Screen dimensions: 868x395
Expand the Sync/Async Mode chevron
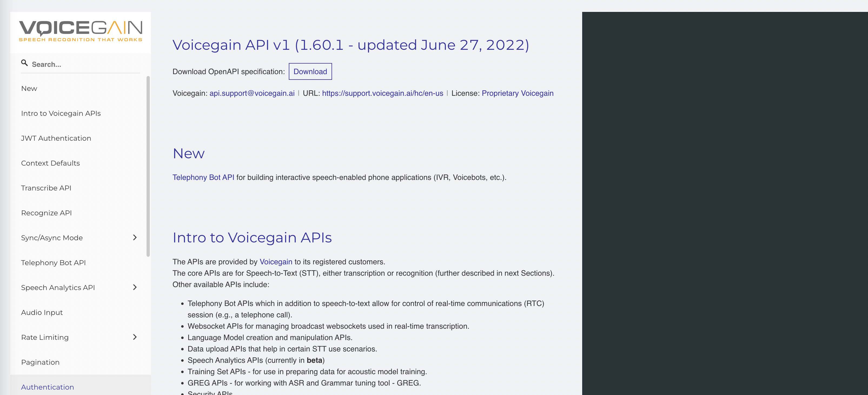tap(135, 238)
